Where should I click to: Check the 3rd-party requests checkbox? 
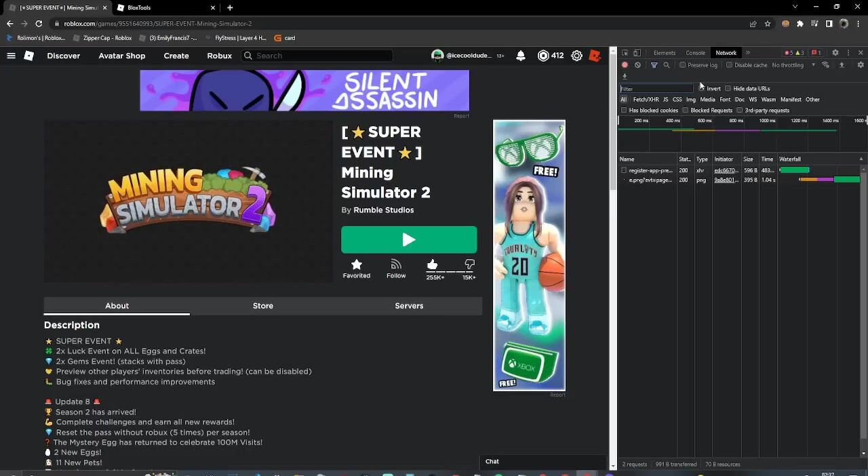[x=740, y=110]
